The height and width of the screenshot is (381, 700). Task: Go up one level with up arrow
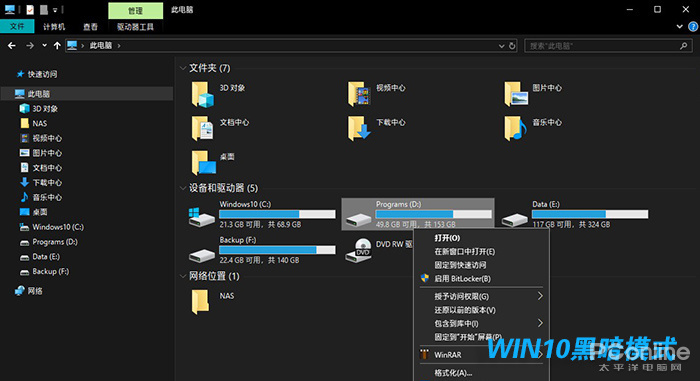coord(57,46)
